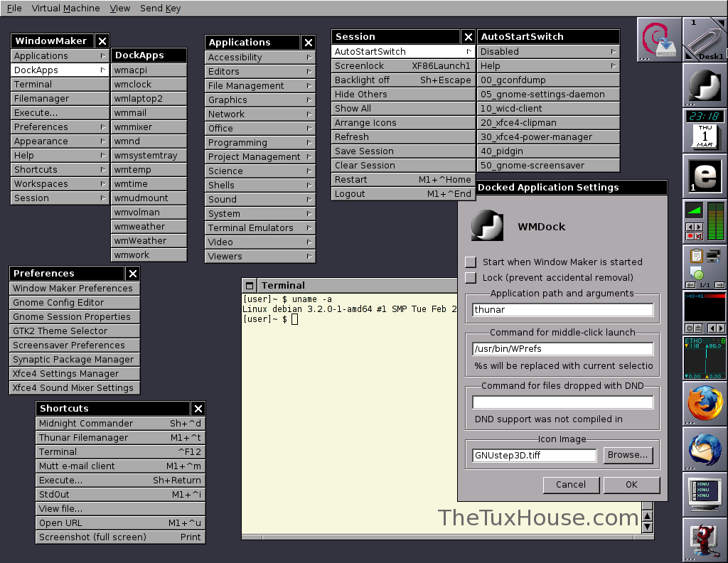Open the File menu
This screenshot has width=728, height=563.
click(x=14, y=9)
